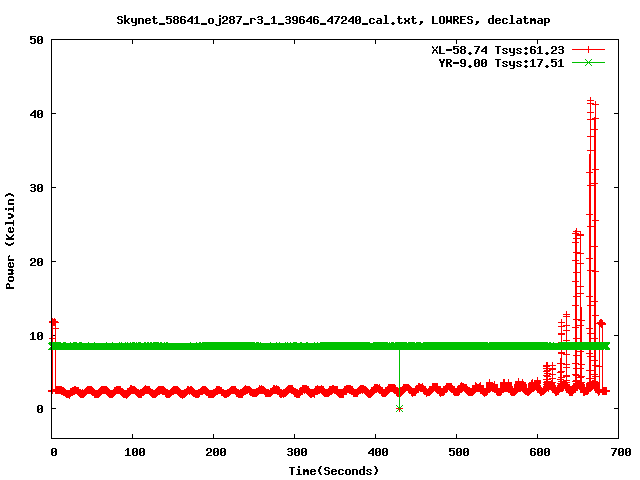The width and height of the screenshot is (640, 480).
Task: Click the green line sample in the legend
Action: [588, 62]
